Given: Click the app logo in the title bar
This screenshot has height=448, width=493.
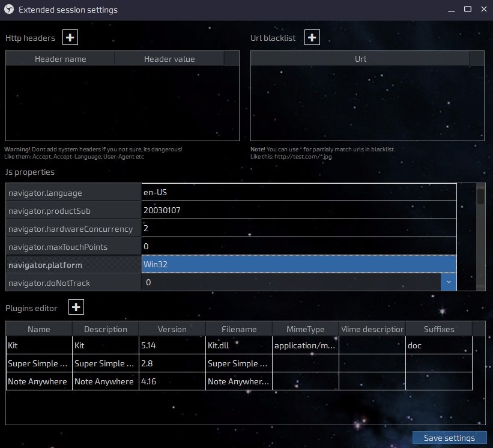Looking at the screenshot, I should click(x=9, y=10).
